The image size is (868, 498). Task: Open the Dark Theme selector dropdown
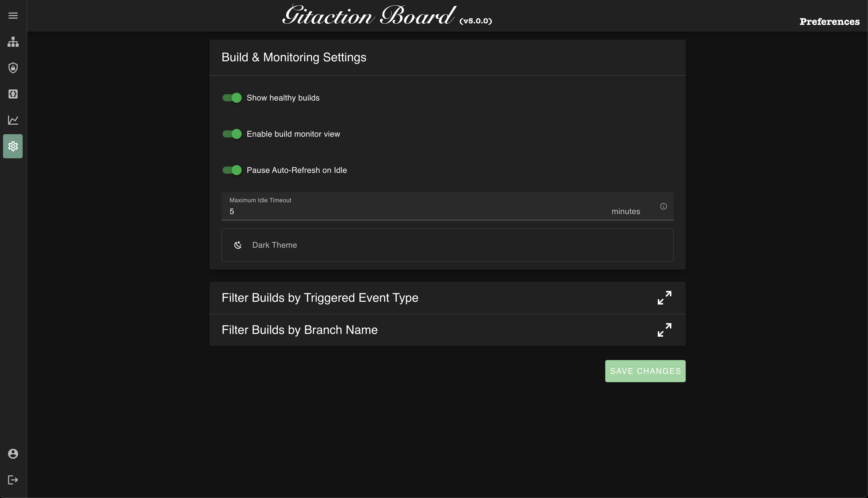click(447, 245)
